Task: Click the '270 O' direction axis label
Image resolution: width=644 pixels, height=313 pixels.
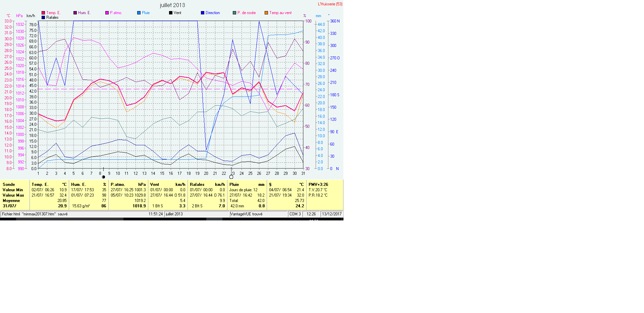Action: [x=335, y=58]
